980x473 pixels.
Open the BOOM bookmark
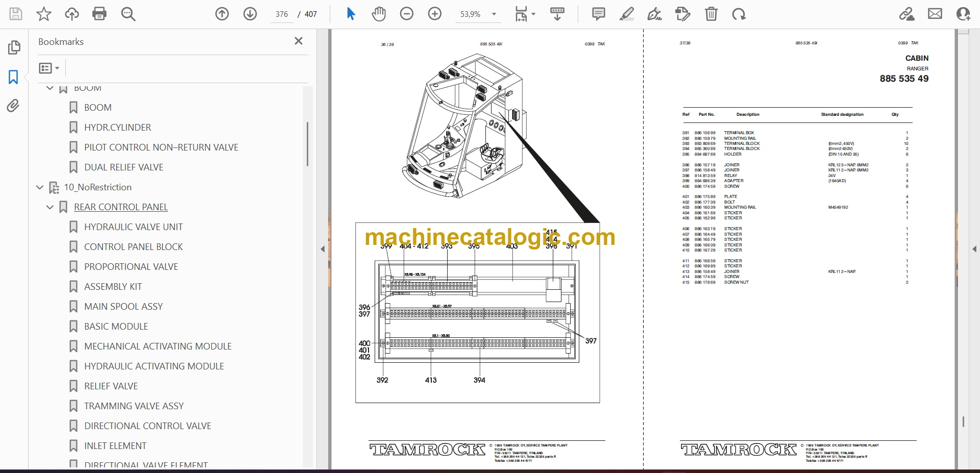[x=97, y=108]
